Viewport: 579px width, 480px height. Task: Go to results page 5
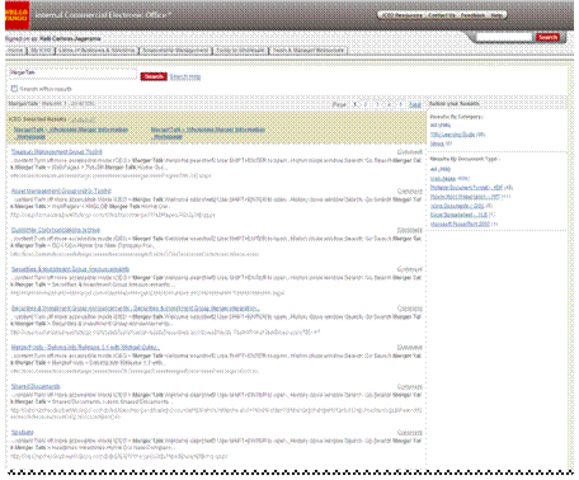[x=401, y=104]
